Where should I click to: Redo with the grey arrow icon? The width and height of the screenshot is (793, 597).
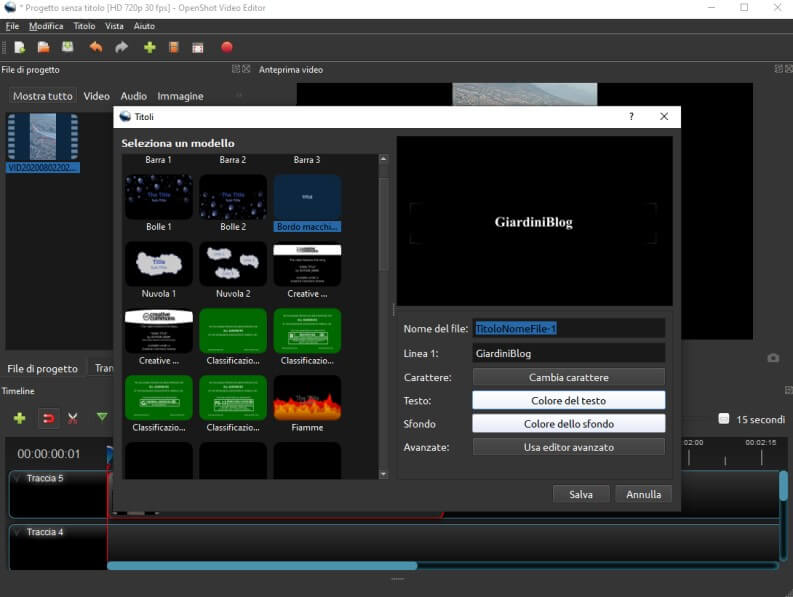tap(121, 48)
